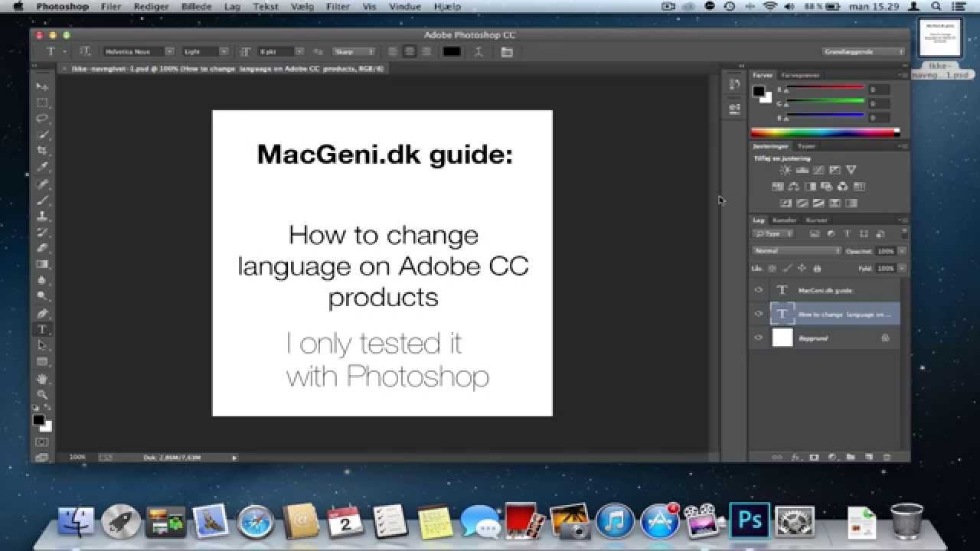The width and height of the screenshot is (980, 551).
Task: Toggle lock position for layer
Action: (x=802, y=269)
